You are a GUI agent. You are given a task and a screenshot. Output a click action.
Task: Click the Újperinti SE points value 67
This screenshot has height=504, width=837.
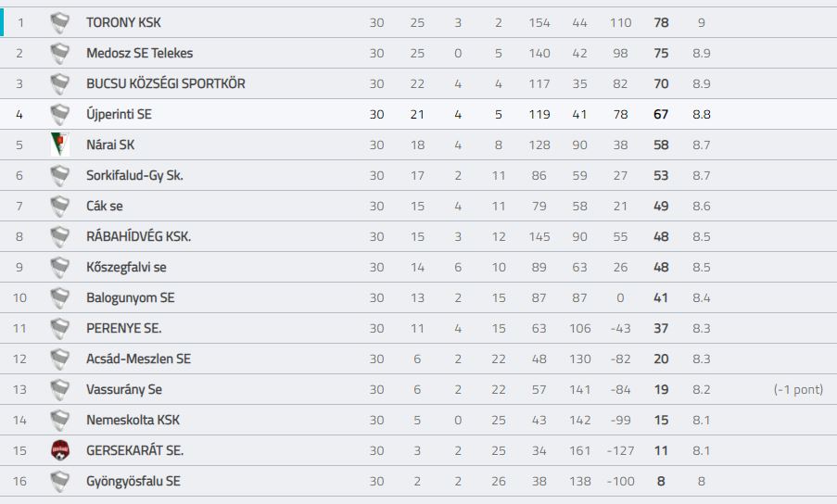pyautogui.click(x=661, y=114)
